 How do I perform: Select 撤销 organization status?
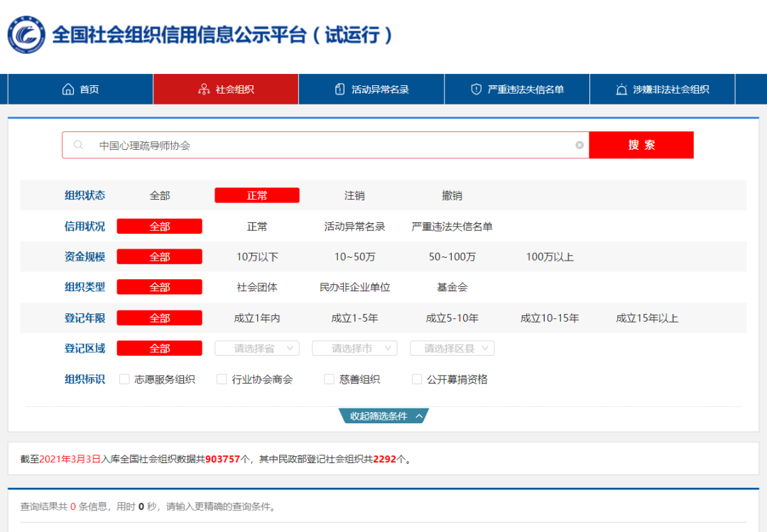point(452,195)
